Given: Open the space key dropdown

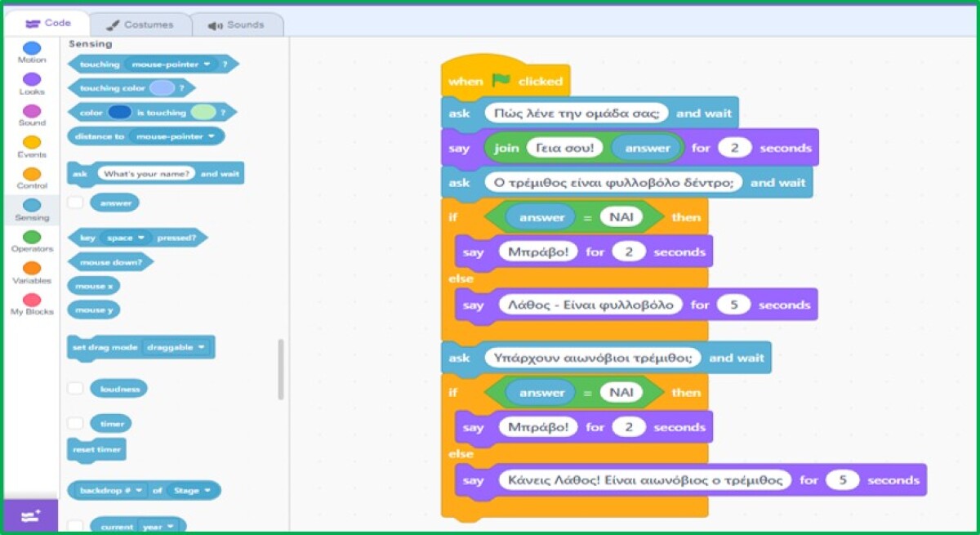Looking at the screenshot, I should (x=125, y=238).
